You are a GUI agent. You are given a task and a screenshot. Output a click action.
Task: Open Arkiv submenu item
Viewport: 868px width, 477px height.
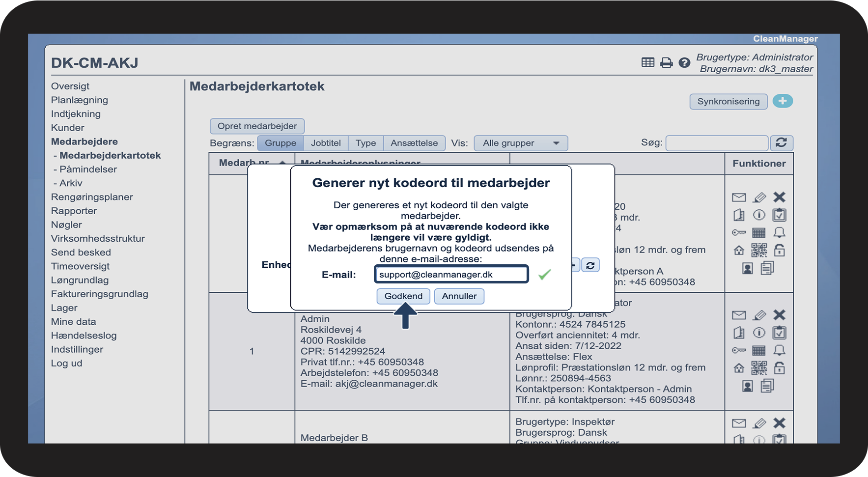(71, 183)
